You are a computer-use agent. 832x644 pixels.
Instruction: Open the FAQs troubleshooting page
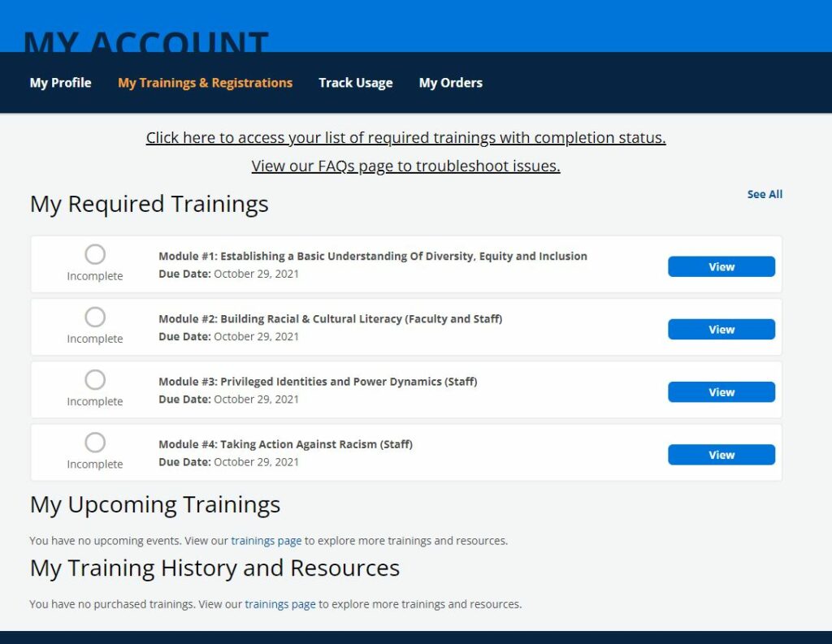pos(405,166)
